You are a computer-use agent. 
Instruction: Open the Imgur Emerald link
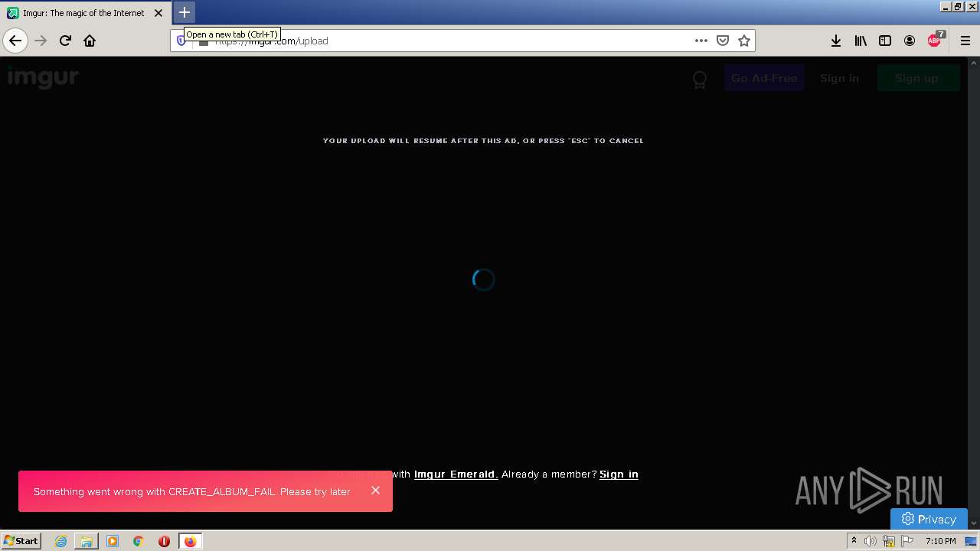click(456, 474)
